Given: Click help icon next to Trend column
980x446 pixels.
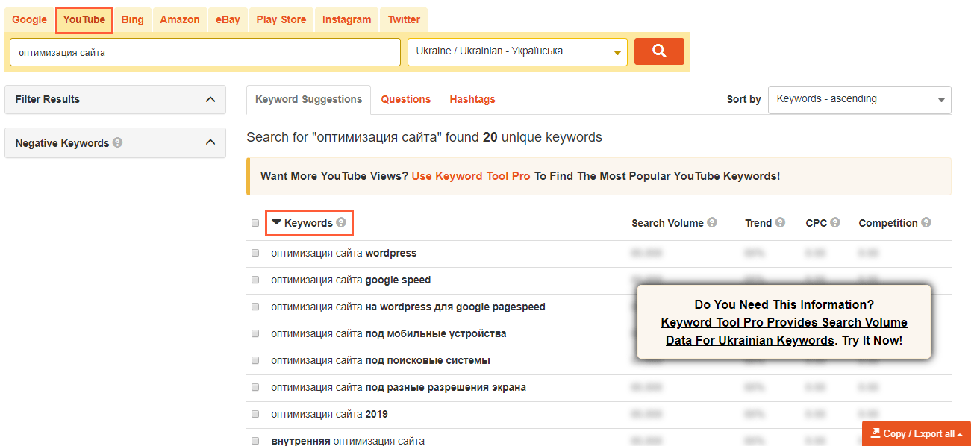Looking at the screenshot, I should tap(780, 223).
